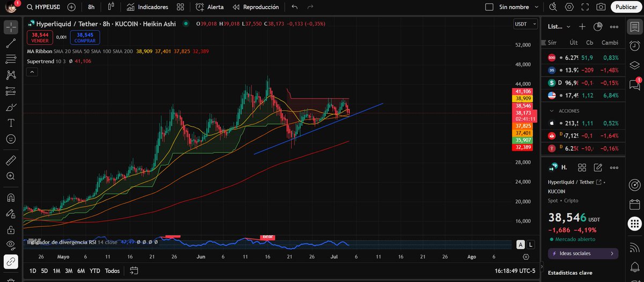This screenshot has width=644, height=282.
Task: Toggle the link drawings sync icon
Action: (x=11, y=262)
